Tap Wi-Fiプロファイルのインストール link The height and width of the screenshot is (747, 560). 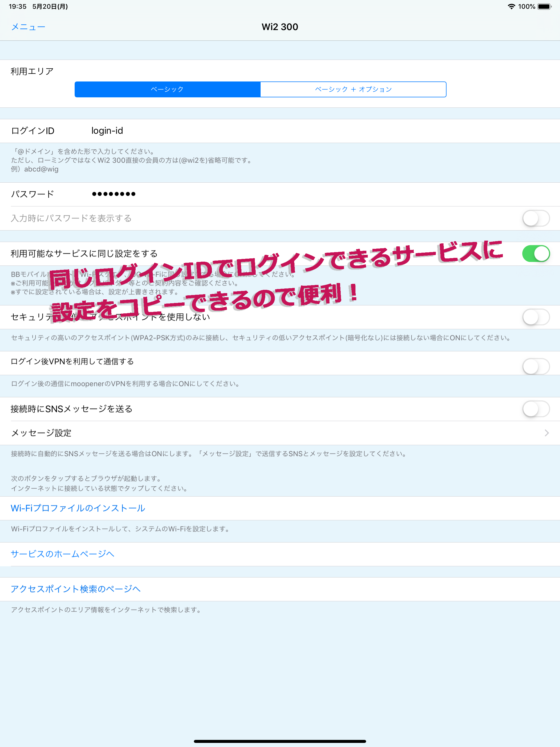pos(78,508)
